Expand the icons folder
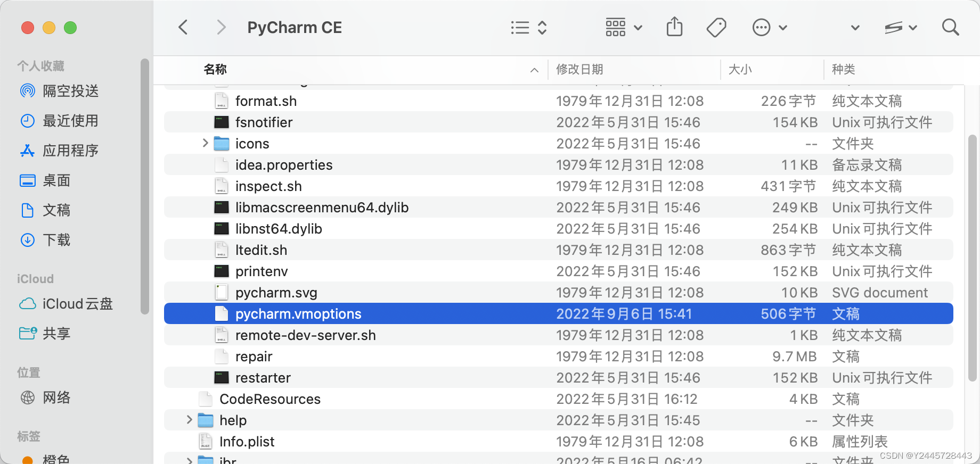Image resolution: width=980 pixels, height=464 pixels. click(205, 143)
